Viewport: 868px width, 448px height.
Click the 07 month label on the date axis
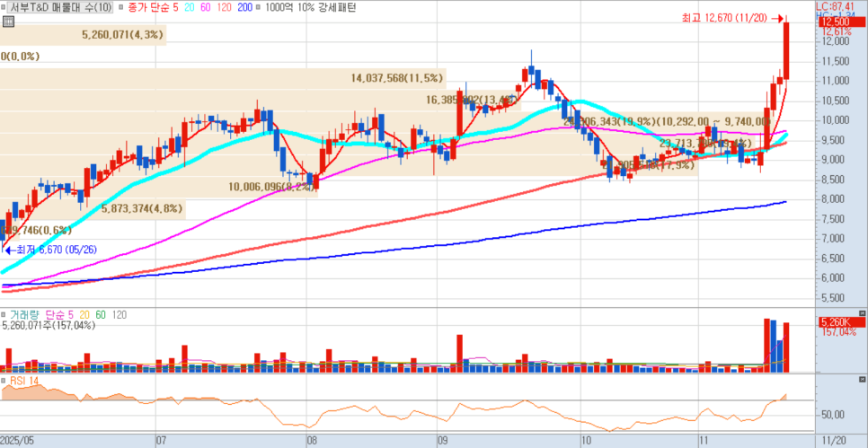pos(162,441)
